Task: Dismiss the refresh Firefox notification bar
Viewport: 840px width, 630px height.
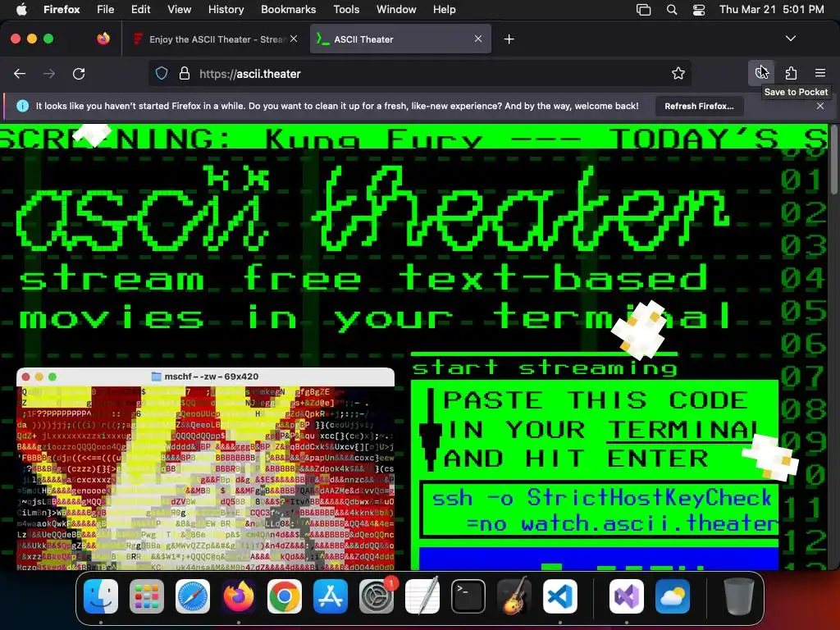Action: [820, 106]
